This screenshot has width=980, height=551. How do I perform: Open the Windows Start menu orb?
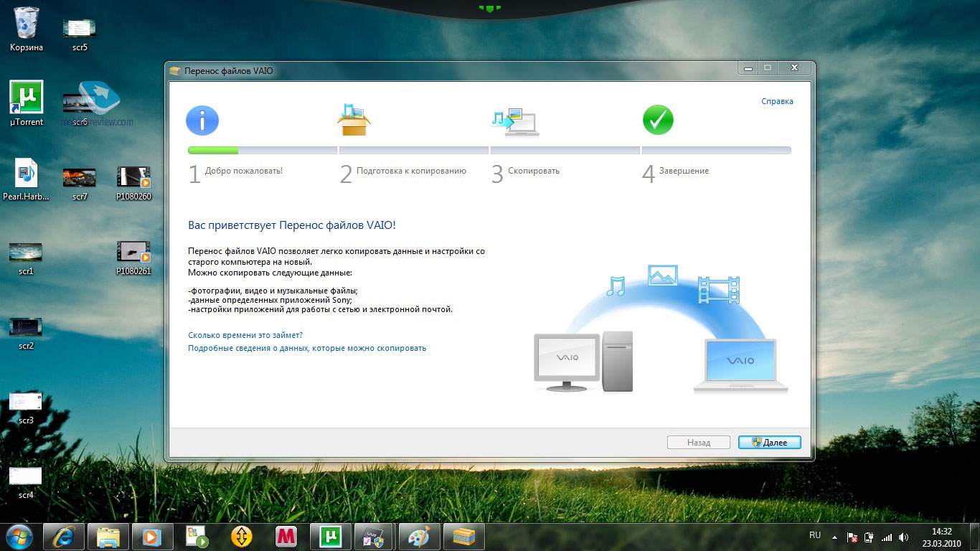tap(19, 537)
